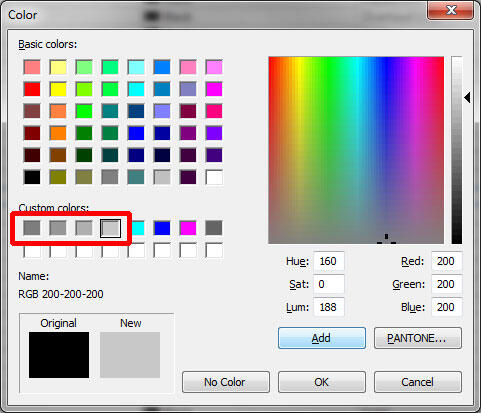Confirm with the OK button
The width and height of the screenshot is (481, 413).
pyautogui.click(x=322, y=382)
